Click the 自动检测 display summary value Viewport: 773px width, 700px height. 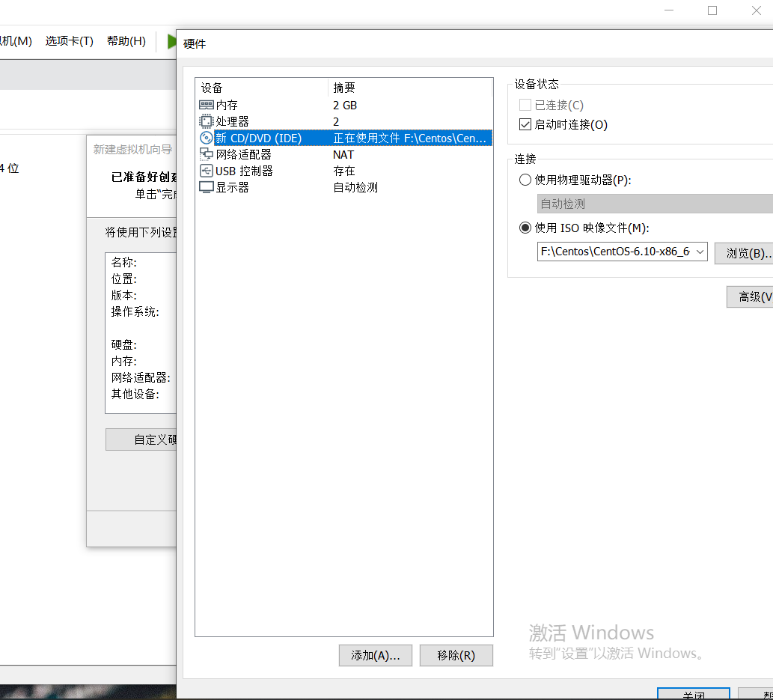pyautogui.click(x=355, y=187)
